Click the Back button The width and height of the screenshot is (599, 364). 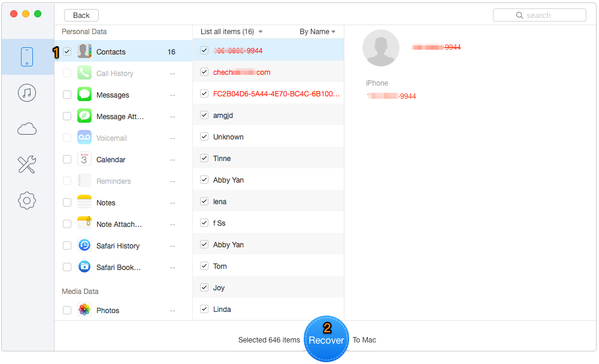coord(81,16)
